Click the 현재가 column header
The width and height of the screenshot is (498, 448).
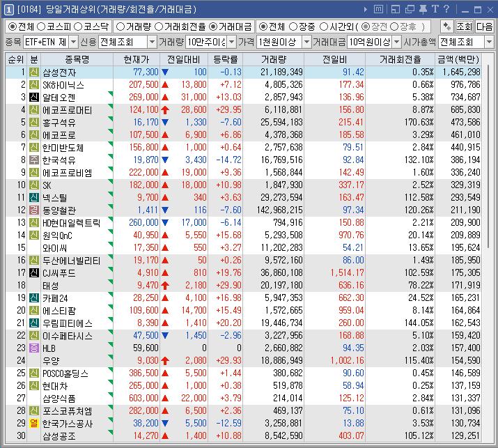(137, 59)
